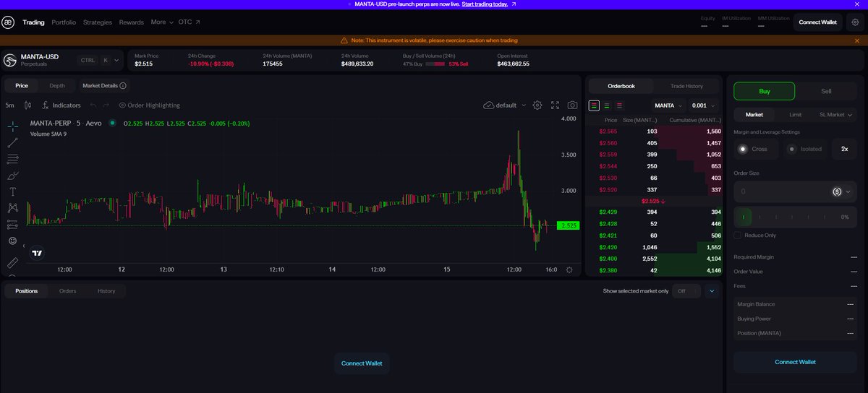Select the brush drawing tool

click(x=13, y=176)
